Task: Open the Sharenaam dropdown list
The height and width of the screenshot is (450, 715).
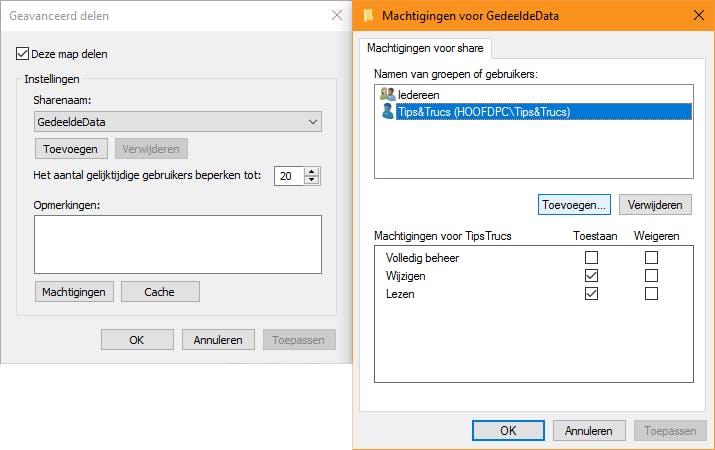Action: (x=313, y=122)
